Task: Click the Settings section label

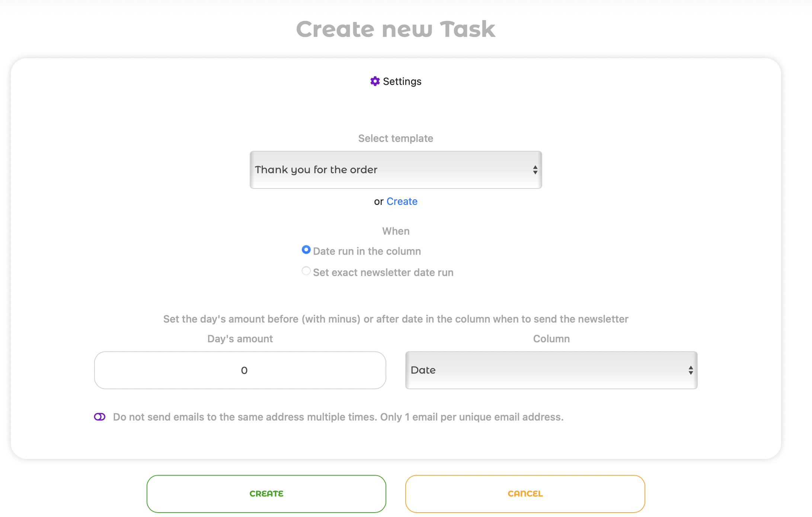Action: pos(402,82)
